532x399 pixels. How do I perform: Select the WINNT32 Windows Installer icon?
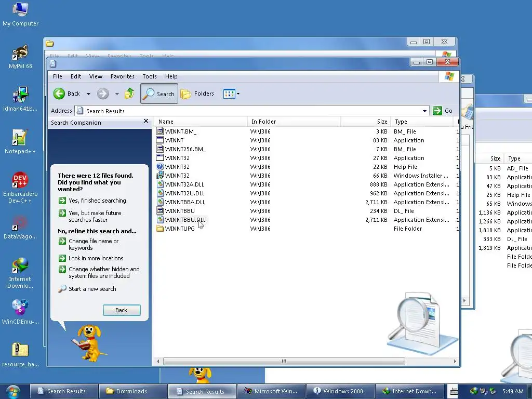(160, 176)
